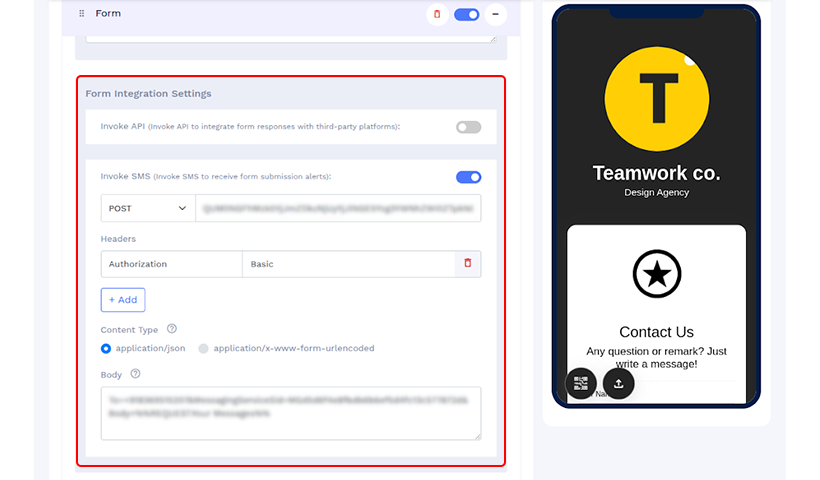Screen dimensions: 820x480
Task: Select application/x-www-form-urlencoded radio button
Action: tap(203, 348)
